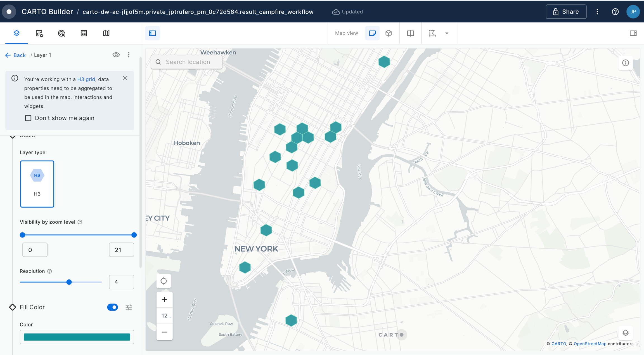Viewport: 644px width, 355px height.
Task: Check Don't show me again
Action: (x=28, y=118)
